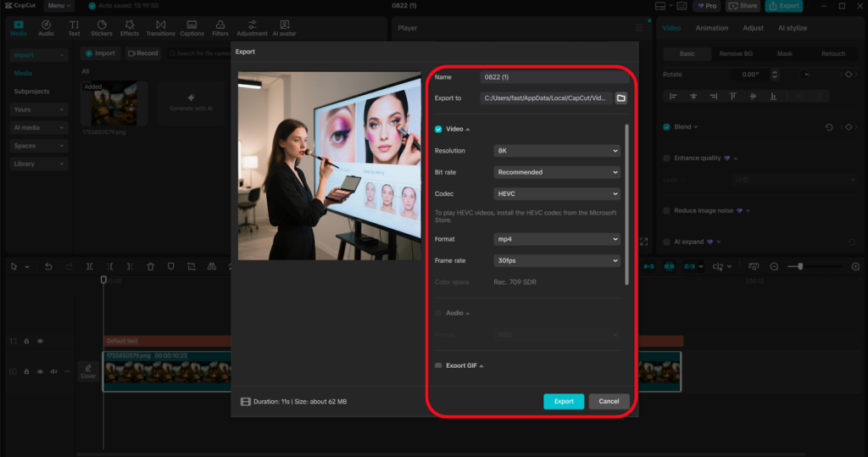868x457 pixels.
Task: Click the selection arrow tool in timeline toolbar
Action: click(14, 266)
